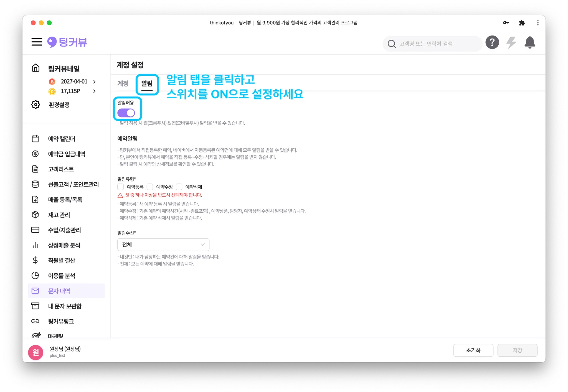Open 이용률 분석 pie chart icon
Viewport: 568px width, 392px height.
pos(35,276)
